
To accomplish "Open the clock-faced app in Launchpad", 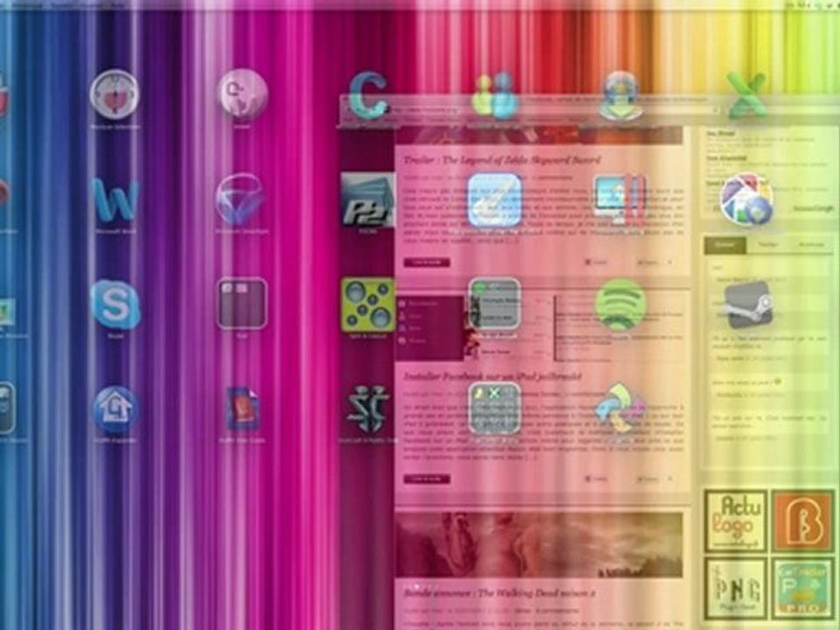I will (x=114, y=94).
